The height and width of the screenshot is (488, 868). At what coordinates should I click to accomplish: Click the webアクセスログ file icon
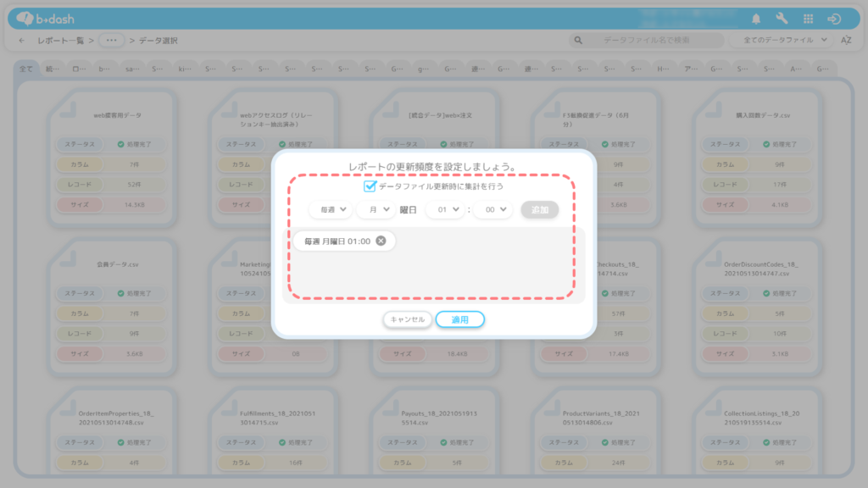(x=230, y=109)
